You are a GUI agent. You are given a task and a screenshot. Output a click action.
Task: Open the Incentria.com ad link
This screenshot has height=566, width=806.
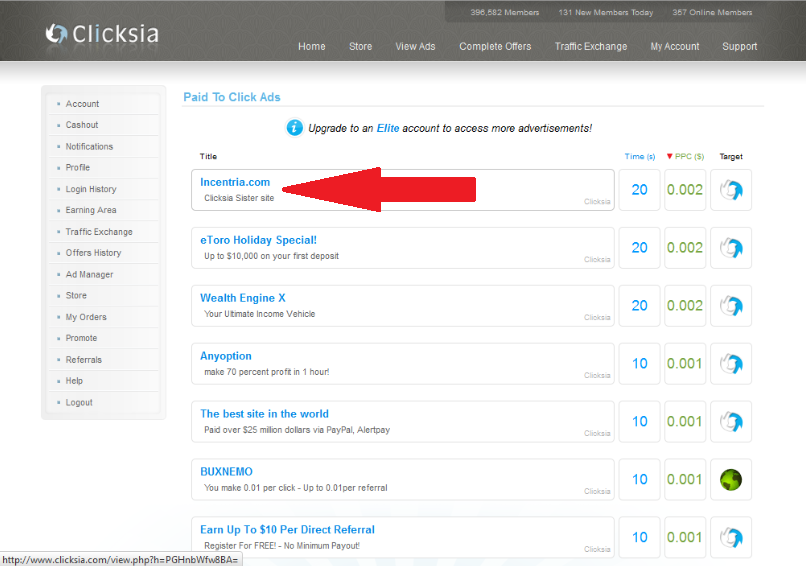click(x=235, y=182)
